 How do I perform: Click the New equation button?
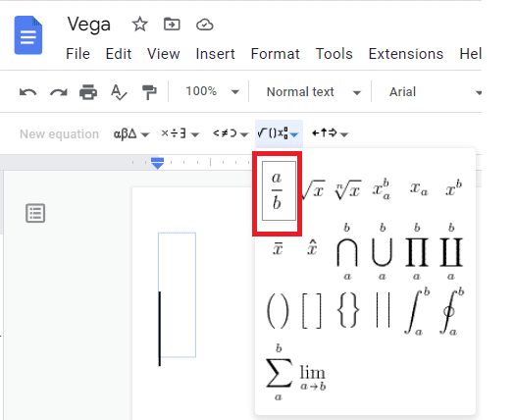(59, 133)
